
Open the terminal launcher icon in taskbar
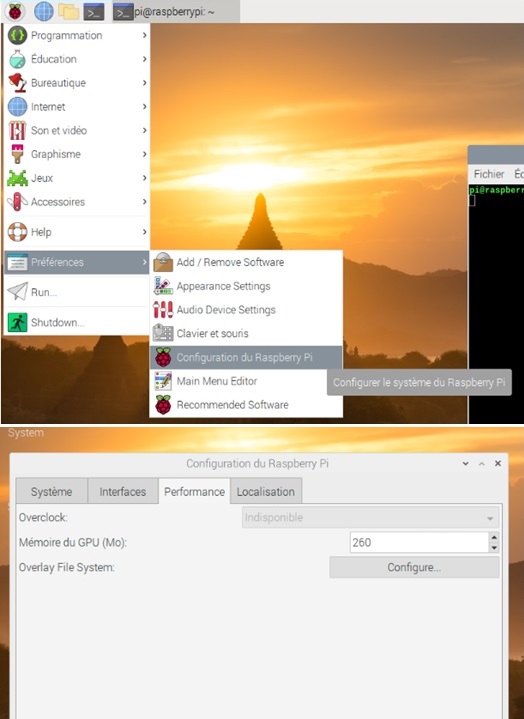pyautogui.click(x=94, y=12)
